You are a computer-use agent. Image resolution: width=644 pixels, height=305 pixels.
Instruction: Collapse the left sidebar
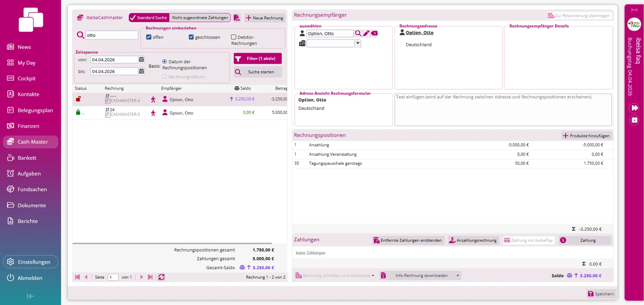coord(31,296)
